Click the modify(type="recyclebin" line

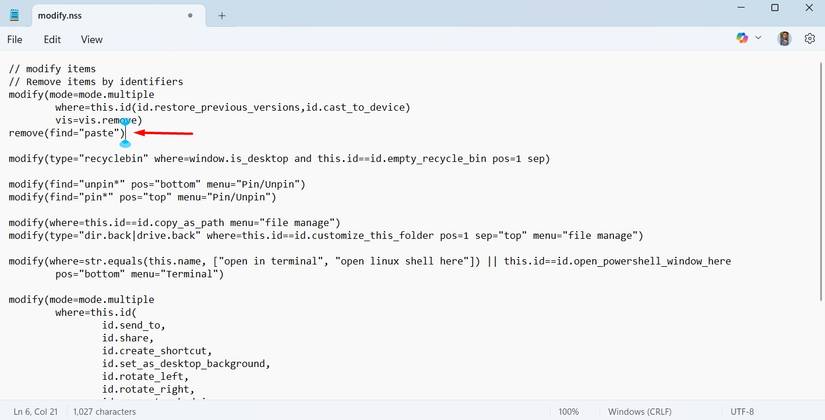click(279, 158)
